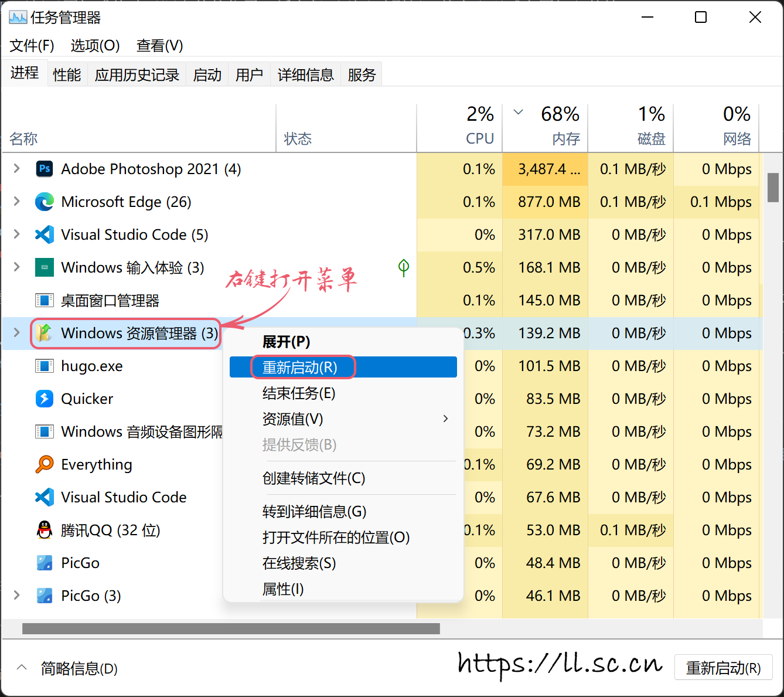Screen dimensions: 784x697
Task: Click the green leaf suspended status icon
Action: (404, 267)
